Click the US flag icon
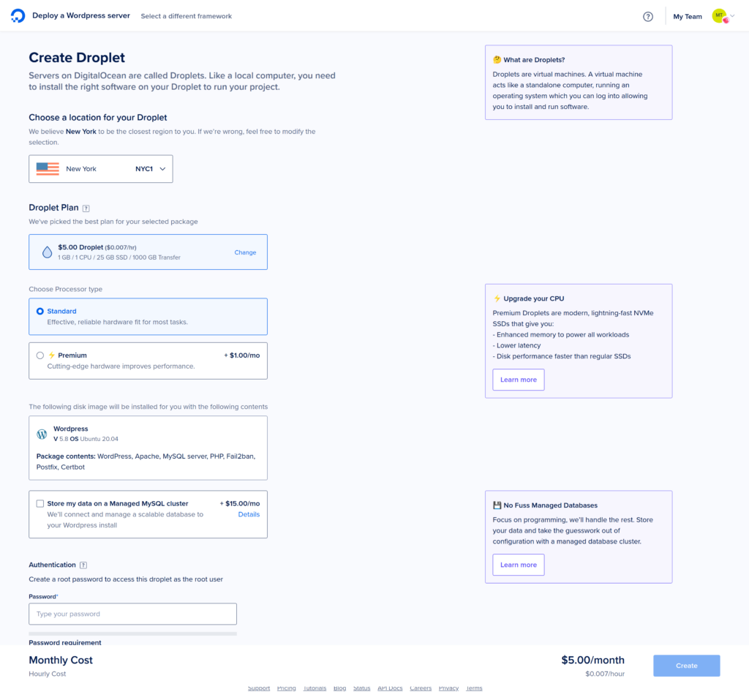The image size is (749, 700). click(48, 169)
